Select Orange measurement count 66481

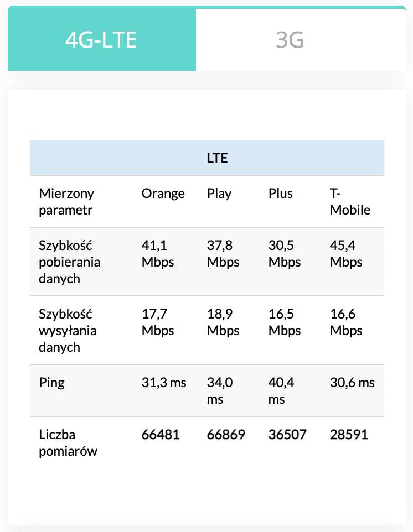pyautogui.click(x=161, y=434)
